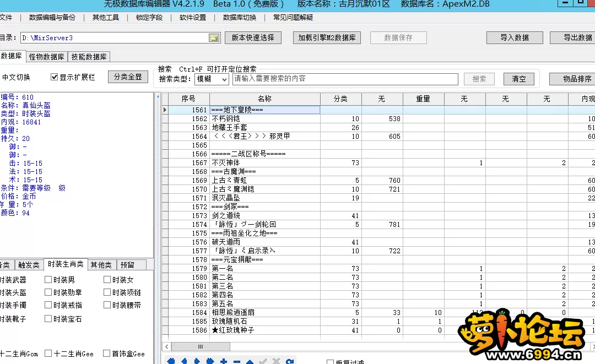595x364 pixels.
Task: Go to first record in navigator
Action: pyautogui.click(x=171, y=361)
